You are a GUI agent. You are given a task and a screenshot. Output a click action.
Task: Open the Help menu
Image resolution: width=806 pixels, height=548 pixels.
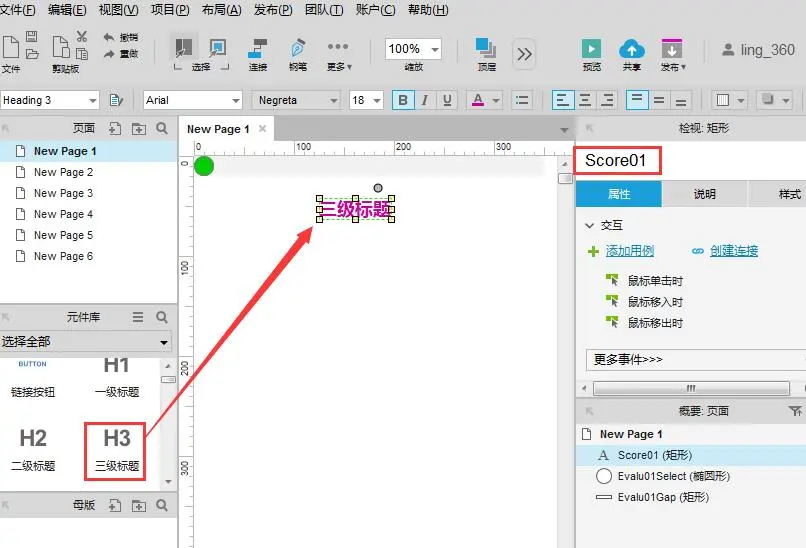[428, 9]
